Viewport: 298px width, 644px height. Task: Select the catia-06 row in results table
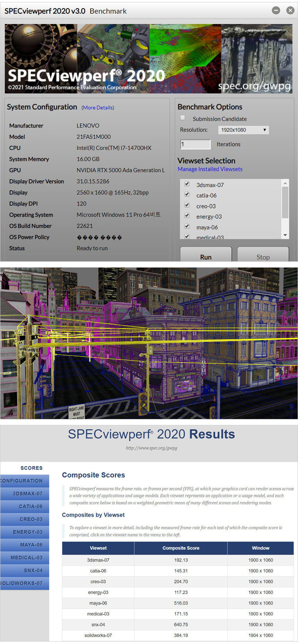pyautogui.click(x=178, y=571)
